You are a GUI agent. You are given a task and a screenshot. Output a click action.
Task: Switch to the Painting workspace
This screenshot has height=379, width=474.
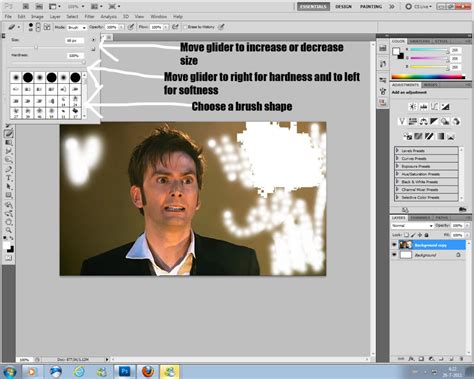pyautogui.click(x=371, y=7)
